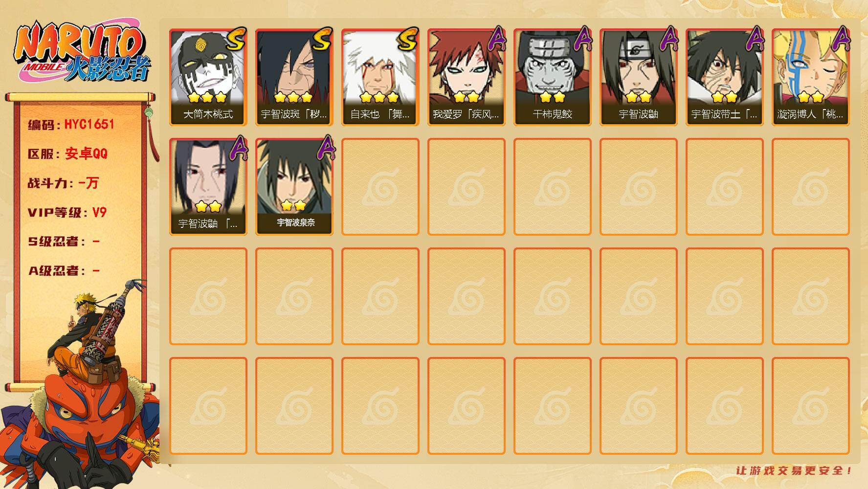
Task: Click the 编码 HYC1651 account code text
Action: coord(71,125)
